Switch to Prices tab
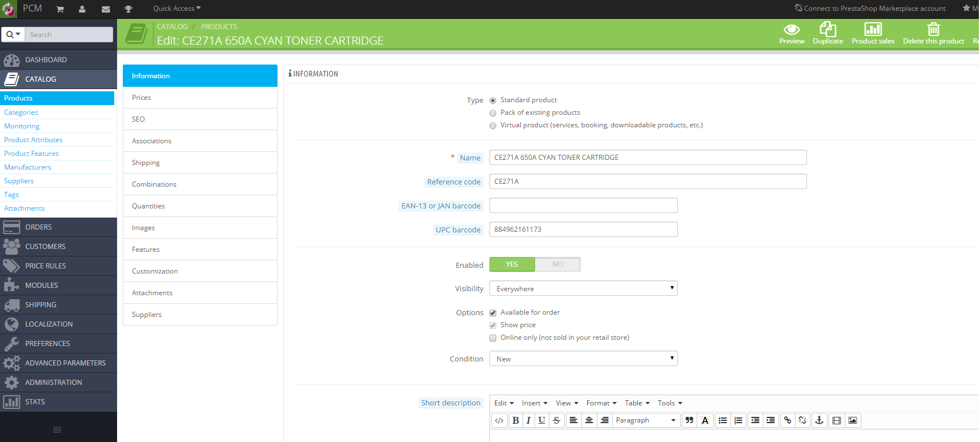 point(200,98)
